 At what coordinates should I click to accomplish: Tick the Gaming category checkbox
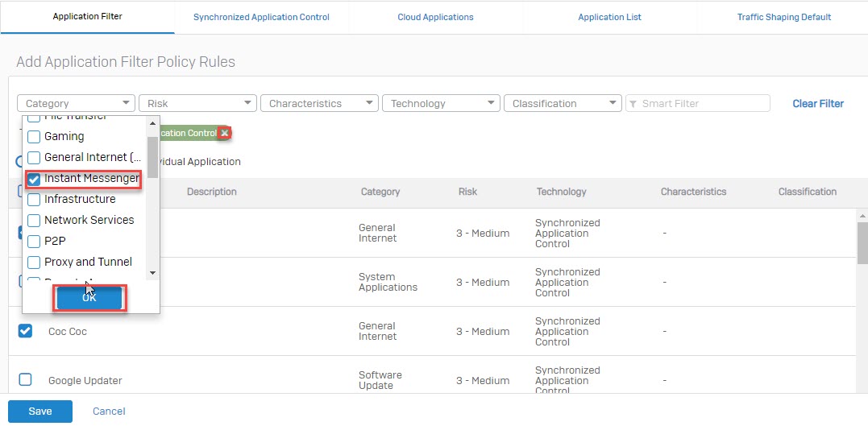pyautogui.click(x=34, y=136)
